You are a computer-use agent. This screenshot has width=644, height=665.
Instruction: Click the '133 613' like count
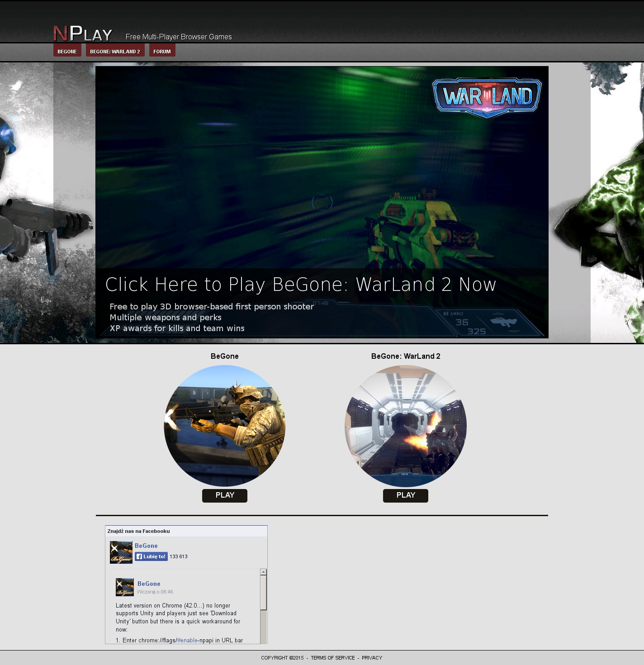click(179, 556)
